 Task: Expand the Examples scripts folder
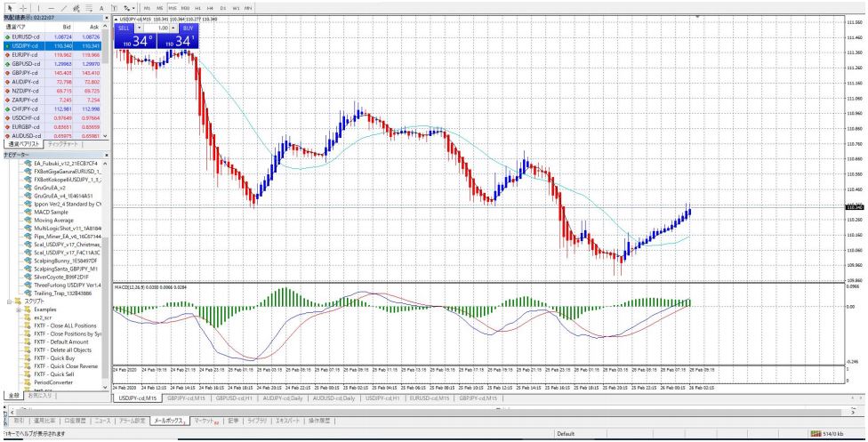tap(19, 309)
